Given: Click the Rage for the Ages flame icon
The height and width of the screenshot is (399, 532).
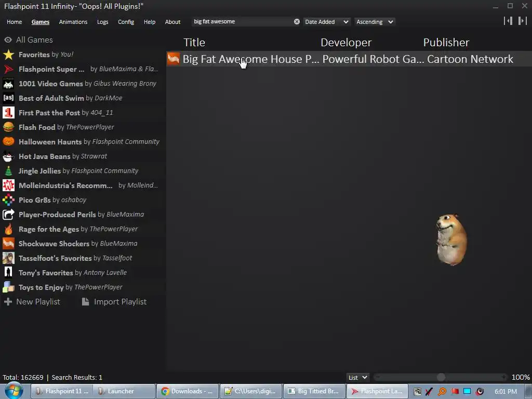Looking at the screenshot, I should pyautogui.click(x=8, y=229).
